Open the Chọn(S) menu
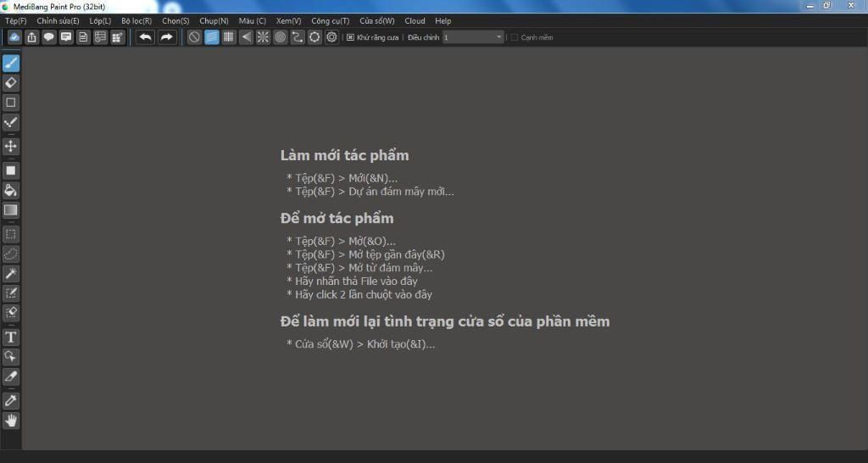The width and height of the screenshot is (868, 463). click(175, 20)
